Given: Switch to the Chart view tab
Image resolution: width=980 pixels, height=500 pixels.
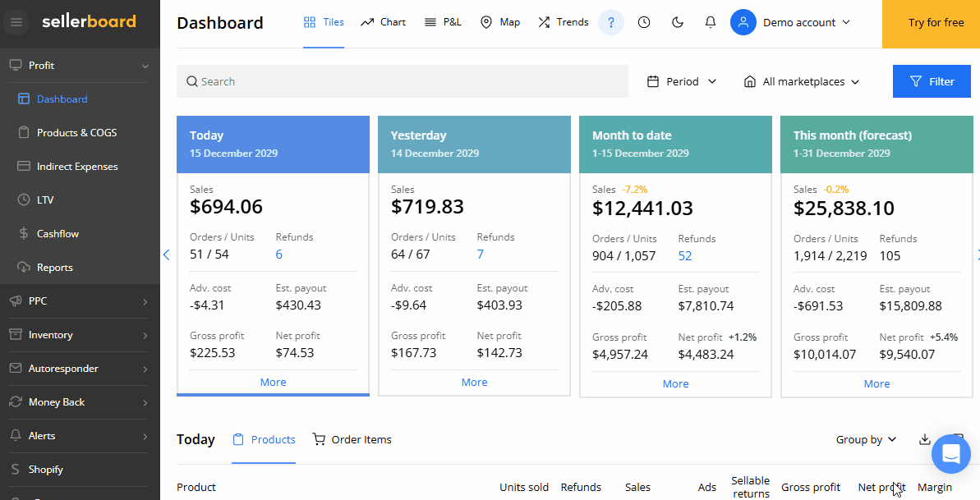Looking at the screenshot, I should pos(383,22).
